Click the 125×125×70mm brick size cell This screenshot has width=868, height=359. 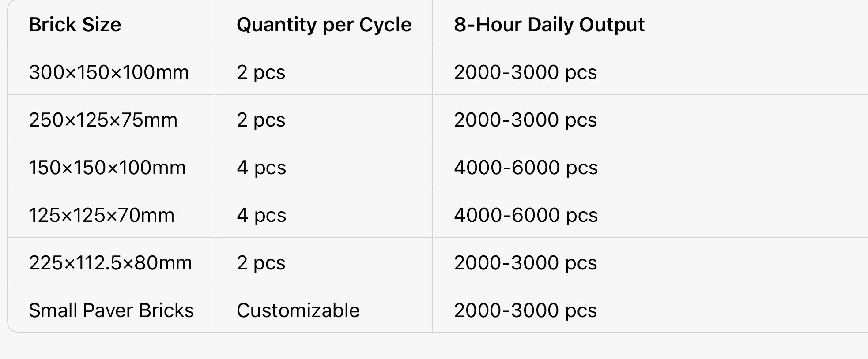pyautogui.click(x=102, y=215)
